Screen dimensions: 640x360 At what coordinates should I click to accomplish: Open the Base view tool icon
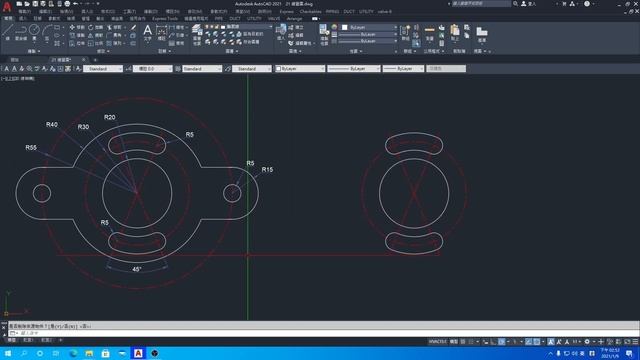pos(482,34)
